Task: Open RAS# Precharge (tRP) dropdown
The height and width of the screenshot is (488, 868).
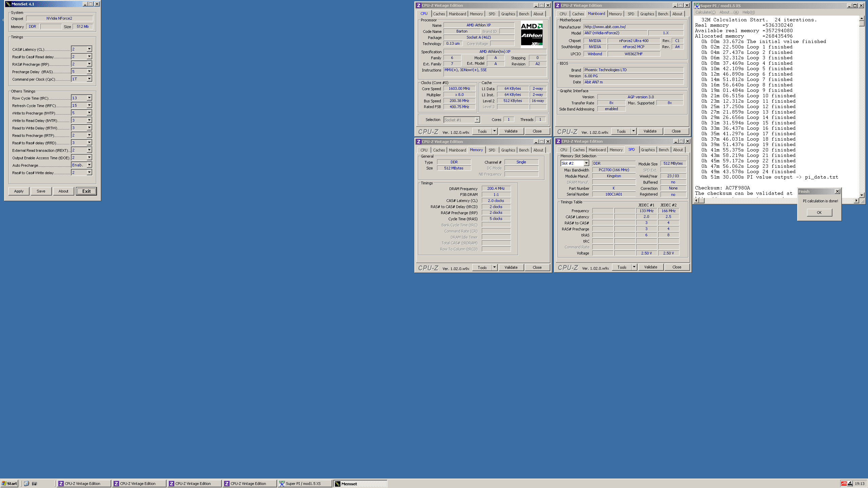Action: point(89,64)
